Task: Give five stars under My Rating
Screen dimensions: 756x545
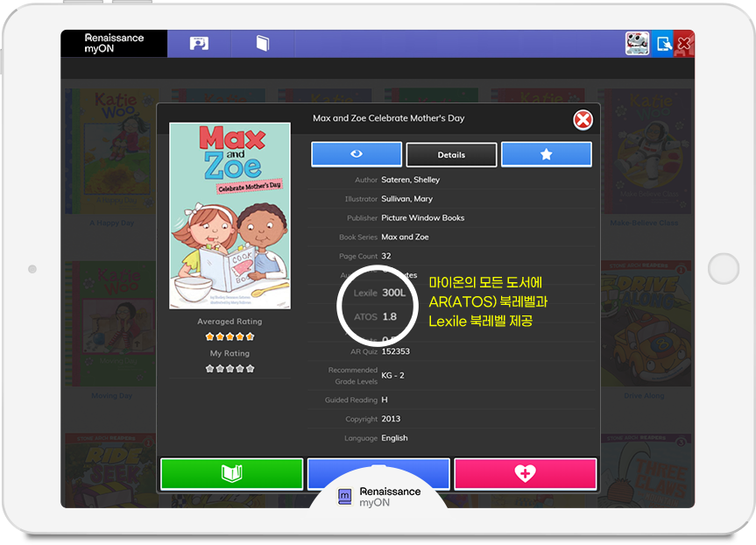Action: pyautogui.click(x=250, y=369)
